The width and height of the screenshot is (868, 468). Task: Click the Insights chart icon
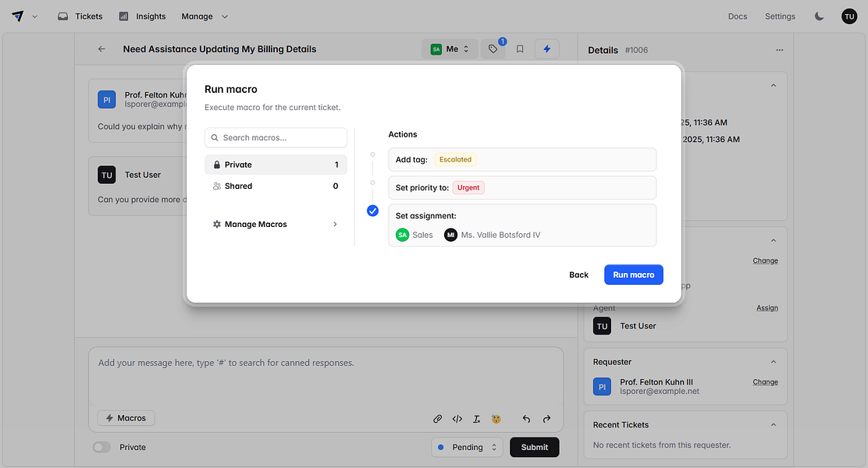coord(123,16)
